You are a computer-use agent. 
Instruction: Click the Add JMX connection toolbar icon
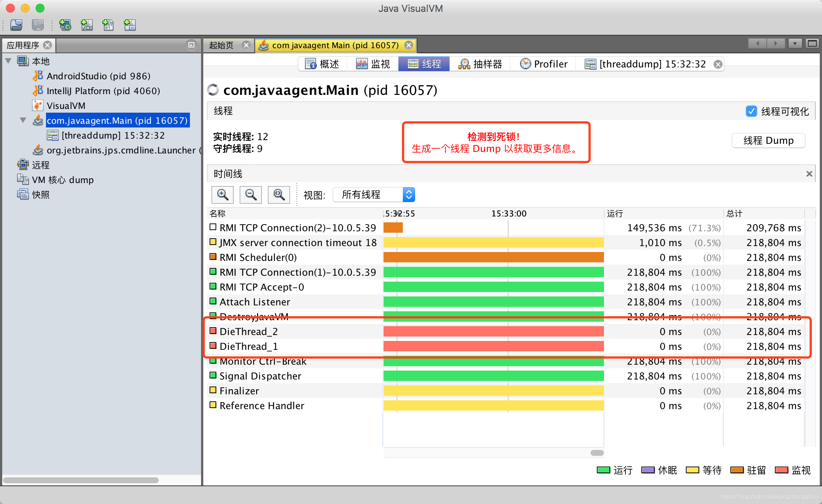tap(87, 25)
